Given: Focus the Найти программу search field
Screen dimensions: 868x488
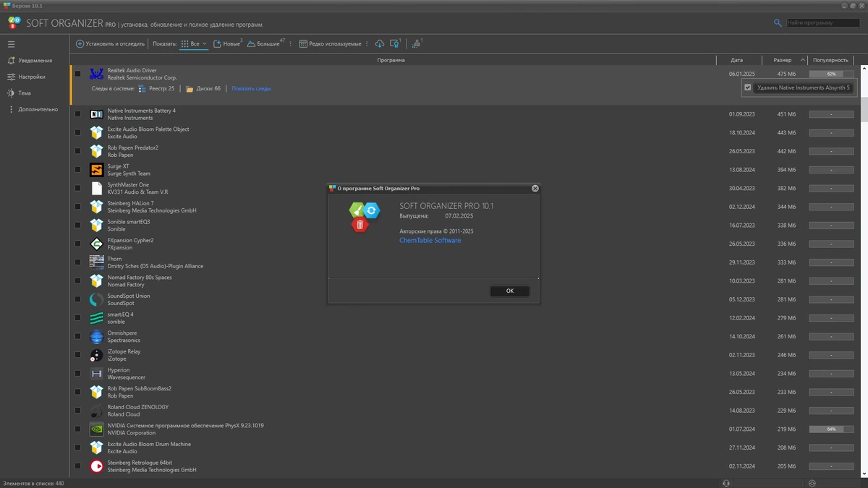Looking at the screenshot, I should pos(823,23).
